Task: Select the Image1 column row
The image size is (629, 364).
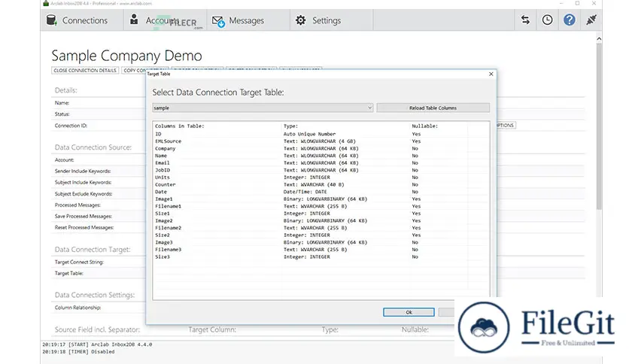Action: coord(321,199)
